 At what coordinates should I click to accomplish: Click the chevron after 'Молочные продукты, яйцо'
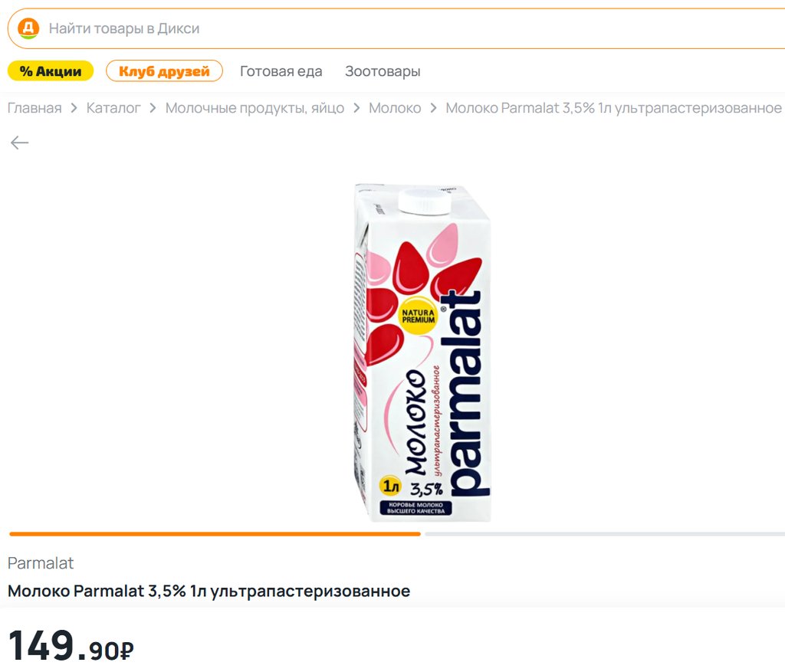(x=356, y=108)
